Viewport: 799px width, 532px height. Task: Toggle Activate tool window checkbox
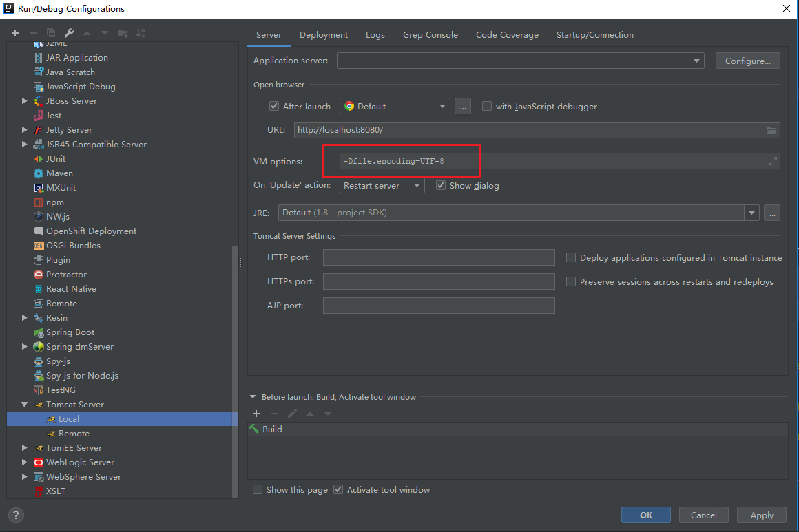(338, 490)
